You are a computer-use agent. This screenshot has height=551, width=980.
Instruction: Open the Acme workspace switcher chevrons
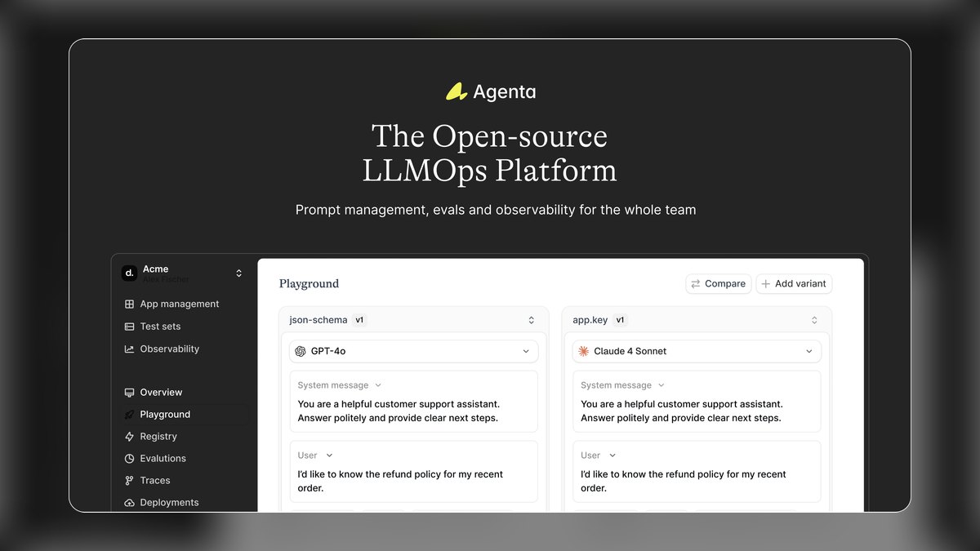(238, 273)
